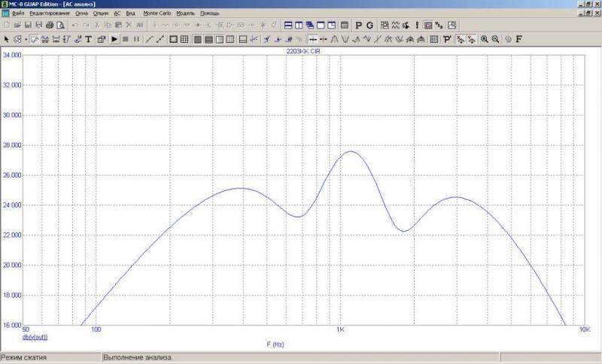Viewport: 602px width, 364px height.
Task: Jump cursor to next Valley icon
Action: (x=345, y=39)
